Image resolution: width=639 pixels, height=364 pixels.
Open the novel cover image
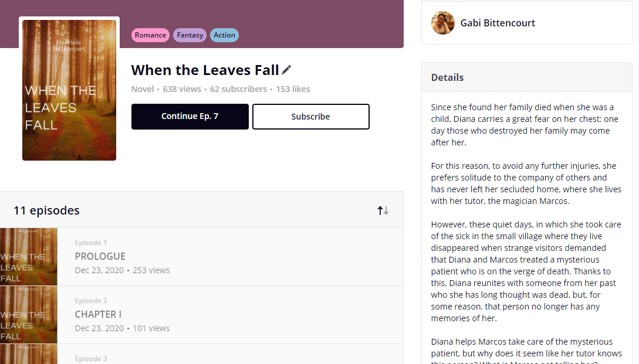[69, 90]
